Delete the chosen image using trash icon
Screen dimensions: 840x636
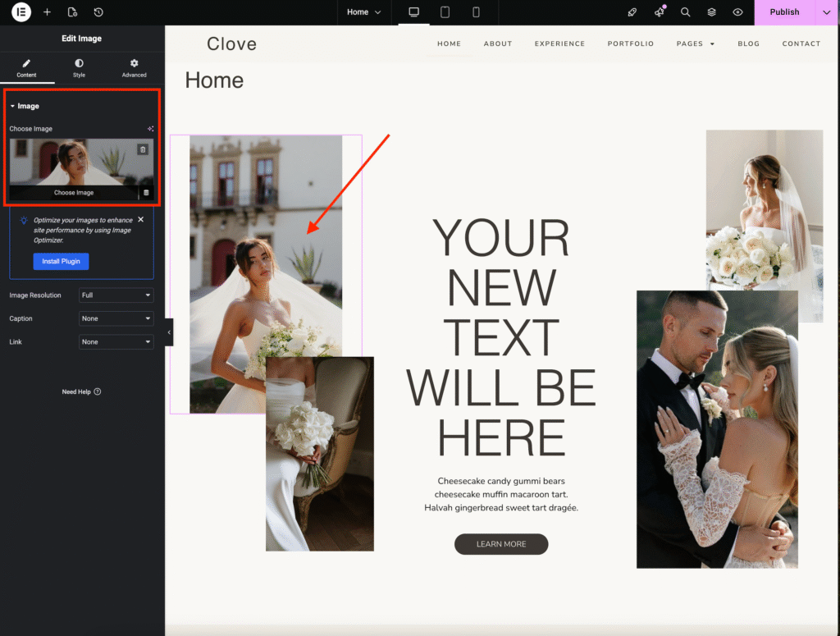143,149
